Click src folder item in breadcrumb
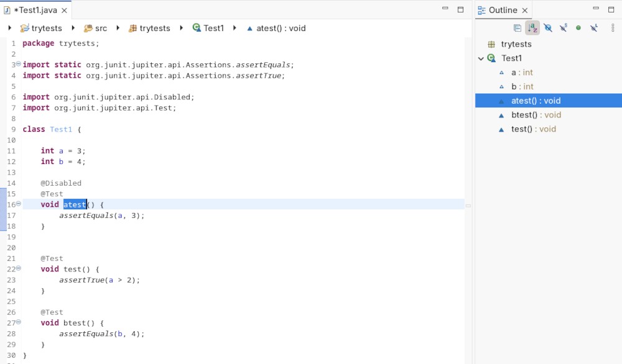622x364 pixels. coord(95,28)
